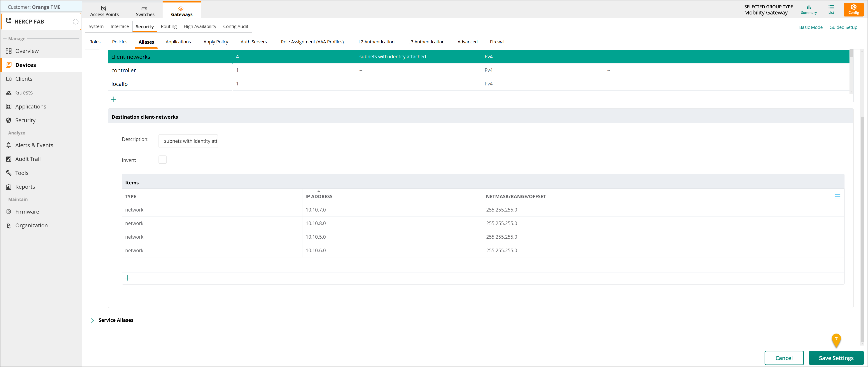Select Devices in the sidebar
868x367 pixels.
pyautogui.click(x=41, y=65)
